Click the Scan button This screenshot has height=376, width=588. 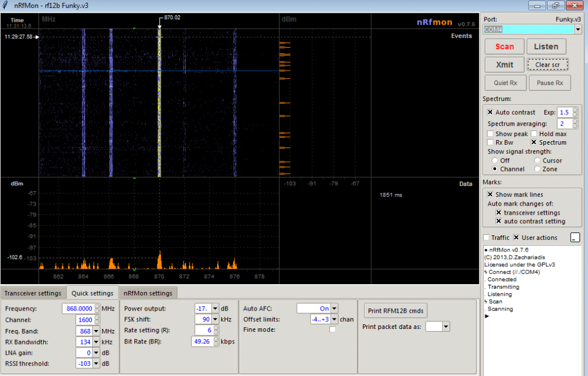504,46
